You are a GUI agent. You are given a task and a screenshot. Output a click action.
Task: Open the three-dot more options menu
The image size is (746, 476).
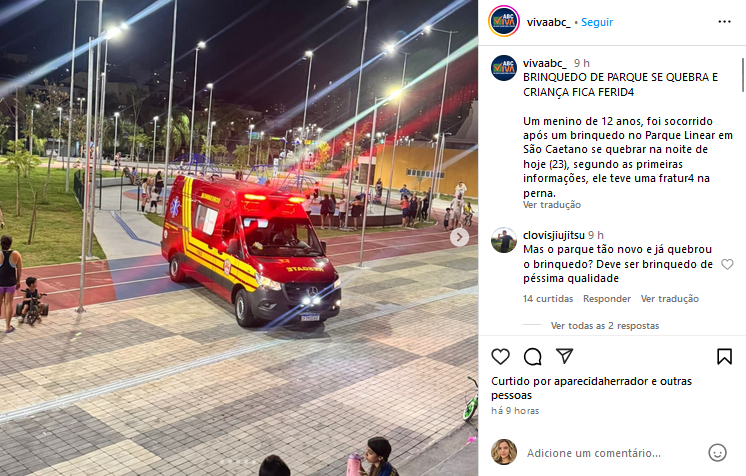[x=724, y=22]
